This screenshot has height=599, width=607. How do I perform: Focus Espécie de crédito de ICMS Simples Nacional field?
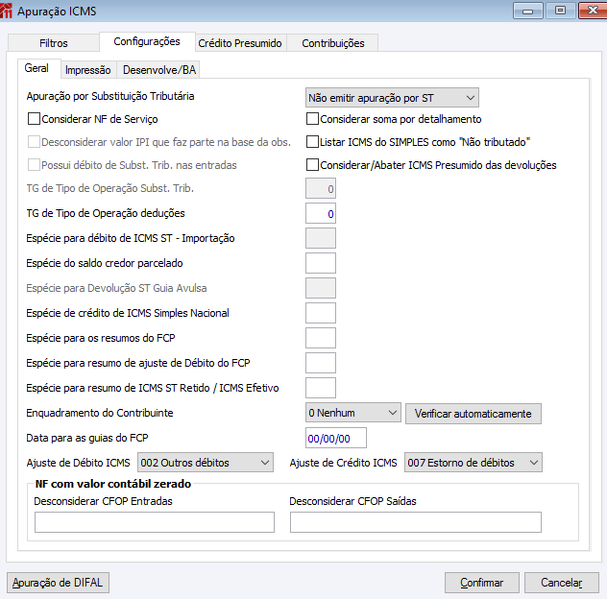[x=321, y=313]
